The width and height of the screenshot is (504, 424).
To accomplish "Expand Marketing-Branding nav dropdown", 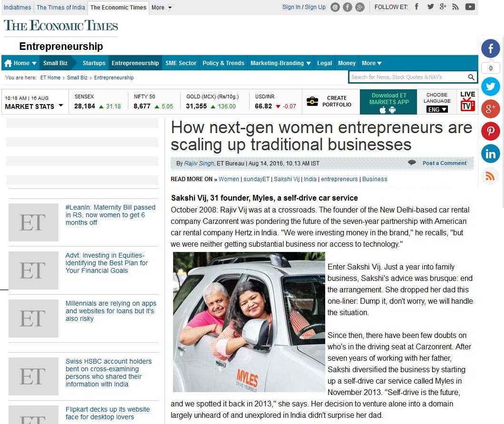I will [309, 63].
